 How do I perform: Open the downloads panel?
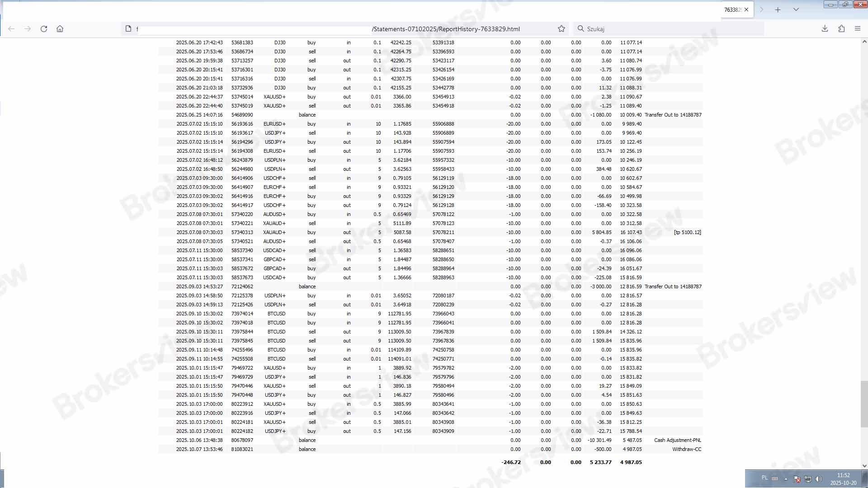click(x=825, y=29)
